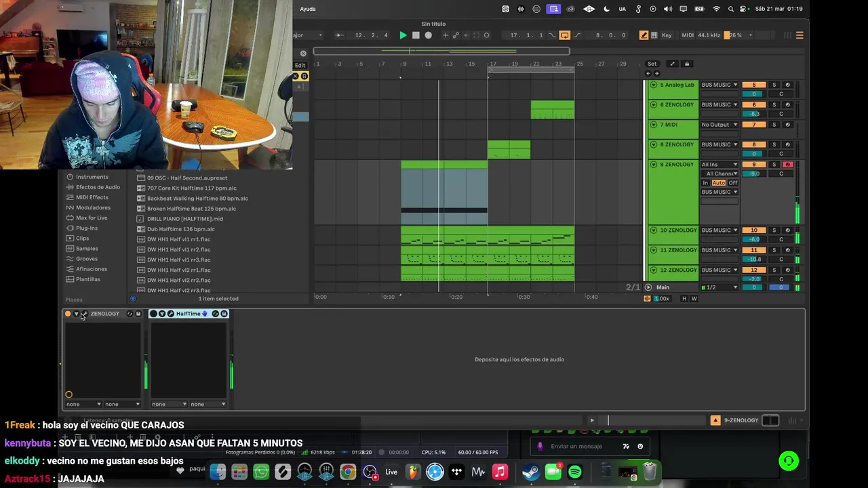Toggle MIDI Map Mode switch

pyautogui.click(x=688, y=35)
